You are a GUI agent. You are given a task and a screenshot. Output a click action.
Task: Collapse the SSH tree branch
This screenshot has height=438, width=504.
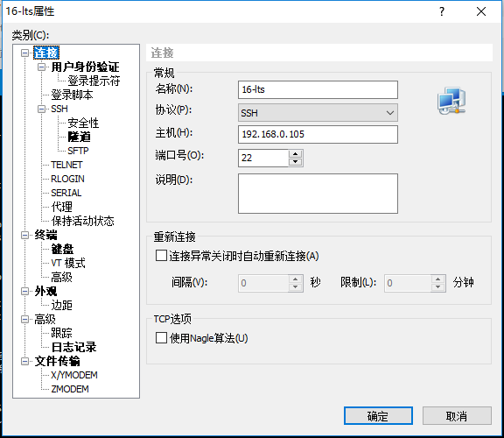pyautogui.click(x=41, y=109)
